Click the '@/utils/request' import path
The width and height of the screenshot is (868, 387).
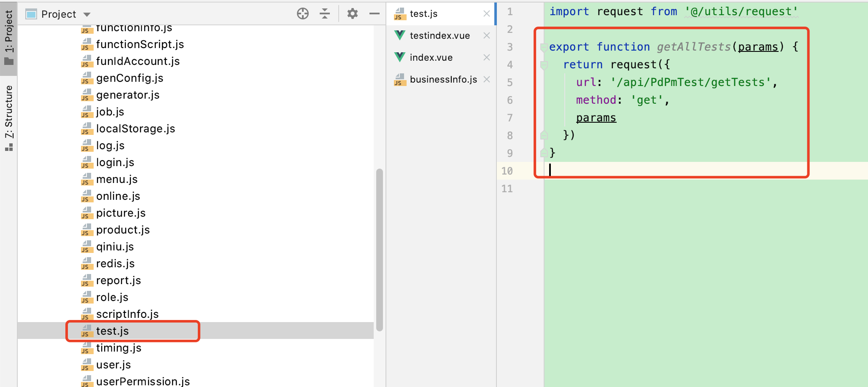tap(741, 12)
